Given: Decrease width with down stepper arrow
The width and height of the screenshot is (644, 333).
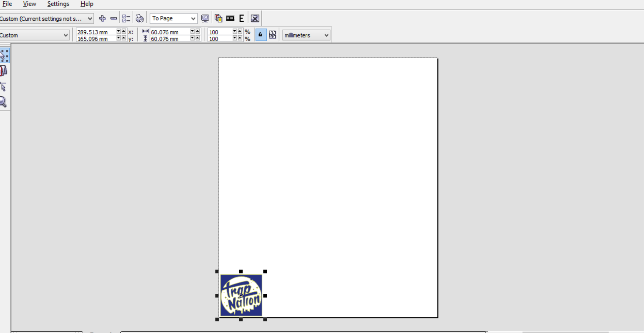Looking at the screenshot, I should 192,31.
